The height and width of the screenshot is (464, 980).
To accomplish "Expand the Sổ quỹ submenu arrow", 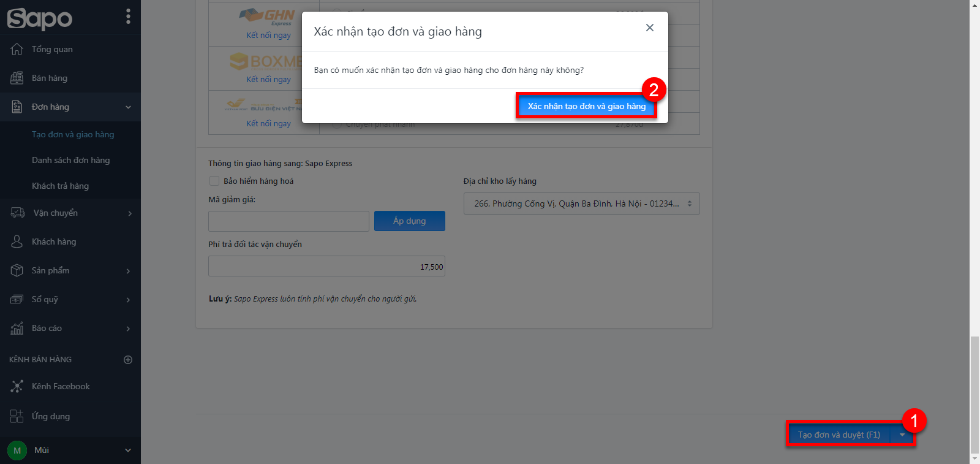I will [128, 300].
